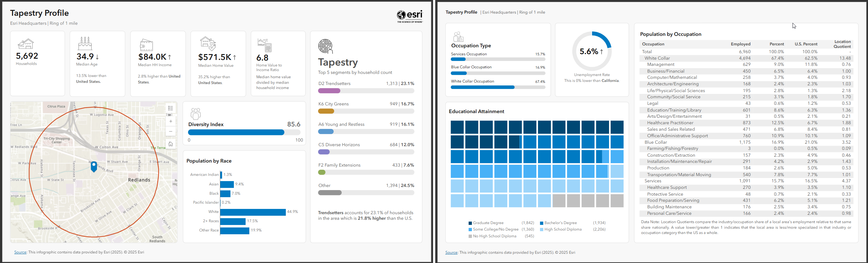Click the "Population by Occupation" heading
868x263 pixels.
671,34
